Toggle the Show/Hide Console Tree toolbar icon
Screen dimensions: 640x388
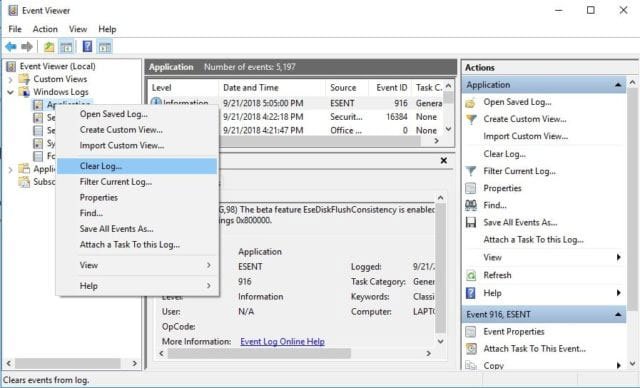[x=66, y=47]
